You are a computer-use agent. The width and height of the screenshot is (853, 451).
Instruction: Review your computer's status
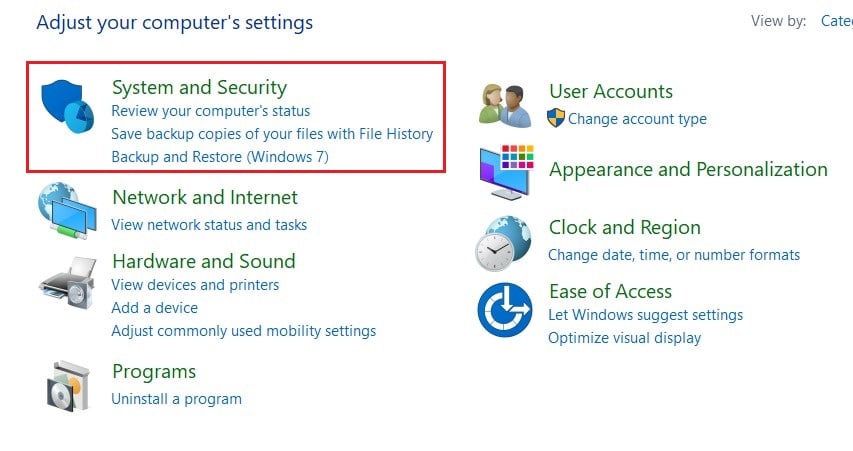tap(210, 111)
